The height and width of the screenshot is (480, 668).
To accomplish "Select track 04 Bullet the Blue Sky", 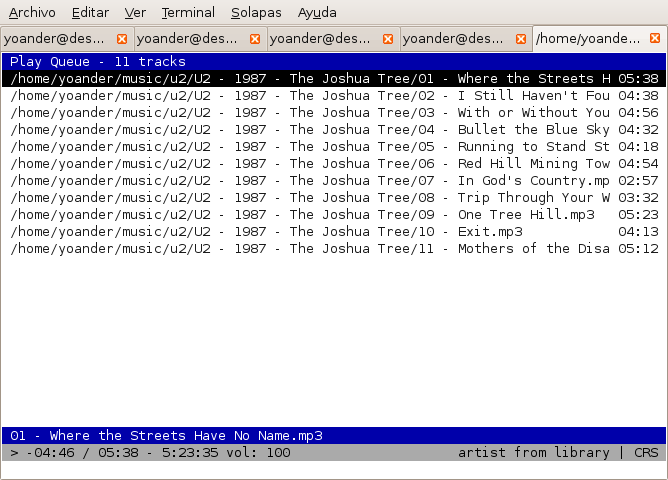I will pyautogui.click(x=334, y=129).
